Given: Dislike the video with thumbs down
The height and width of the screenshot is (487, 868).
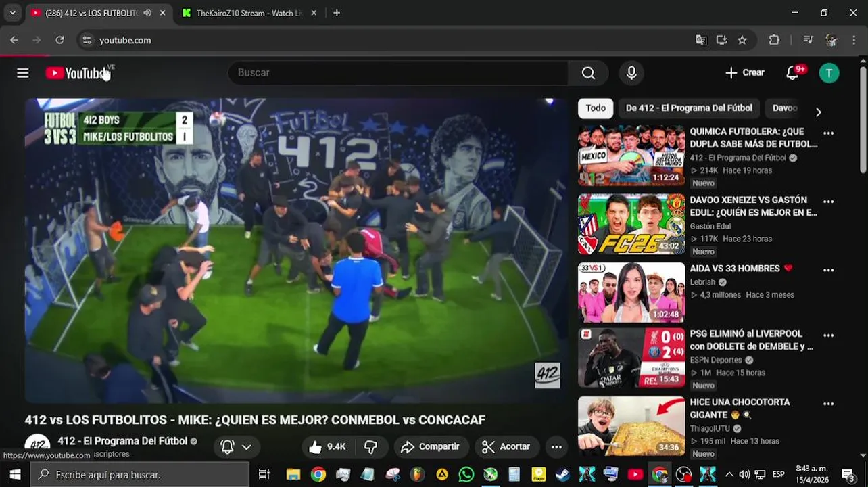Looking at the screenshot, I should pos(370,446).
